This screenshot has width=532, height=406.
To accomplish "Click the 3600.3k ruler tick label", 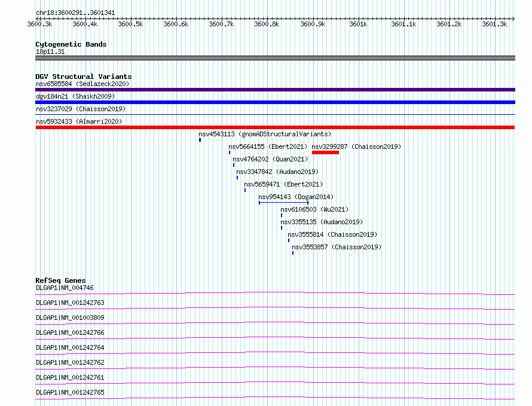I will pos(39,24).
